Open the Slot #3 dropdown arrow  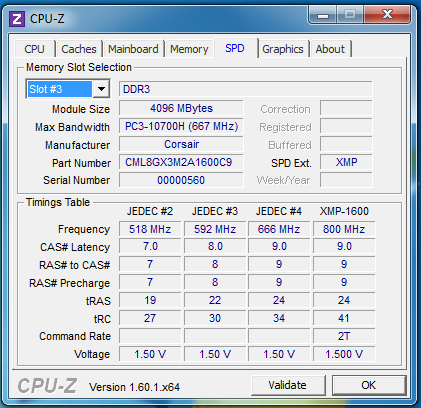tap(101, 89)
